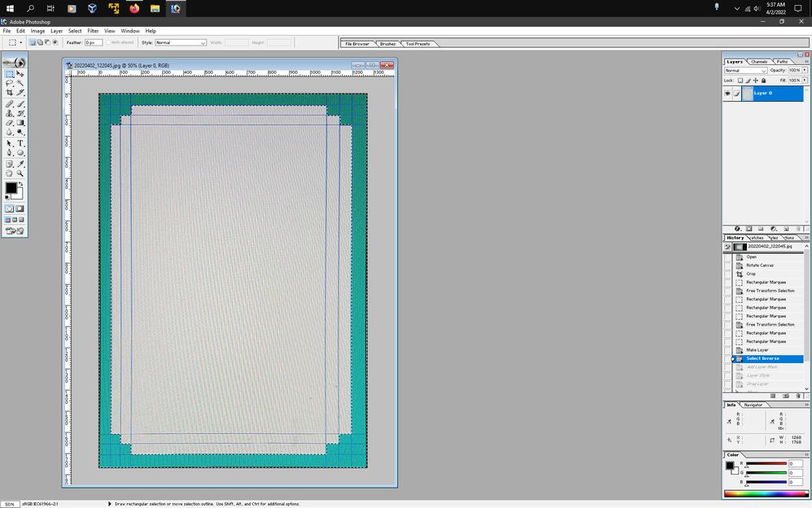Toggle lock image pixels
Image resolution: width=812 pixels, height=508 pixels.
[x=749, y=81]
